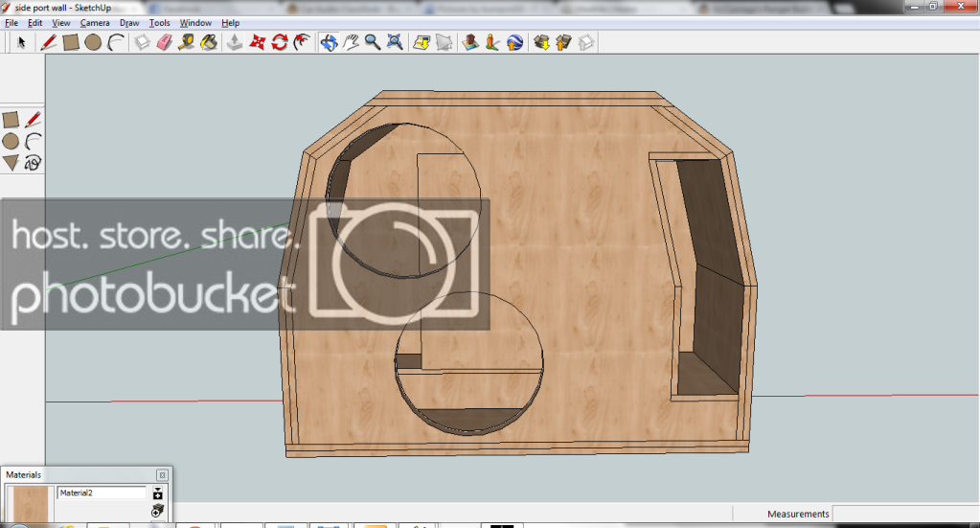Image resolution: width=980 pixels, height=528 pixels.
Task: Click the Measurements label in status bar
Action: pos(798,514)
